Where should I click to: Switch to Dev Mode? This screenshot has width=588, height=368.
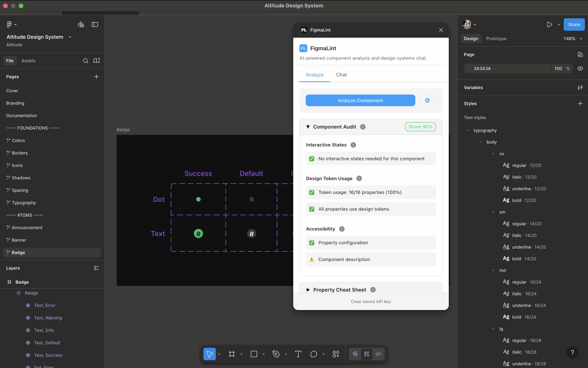pyautogui.click(x=378, y=354)
